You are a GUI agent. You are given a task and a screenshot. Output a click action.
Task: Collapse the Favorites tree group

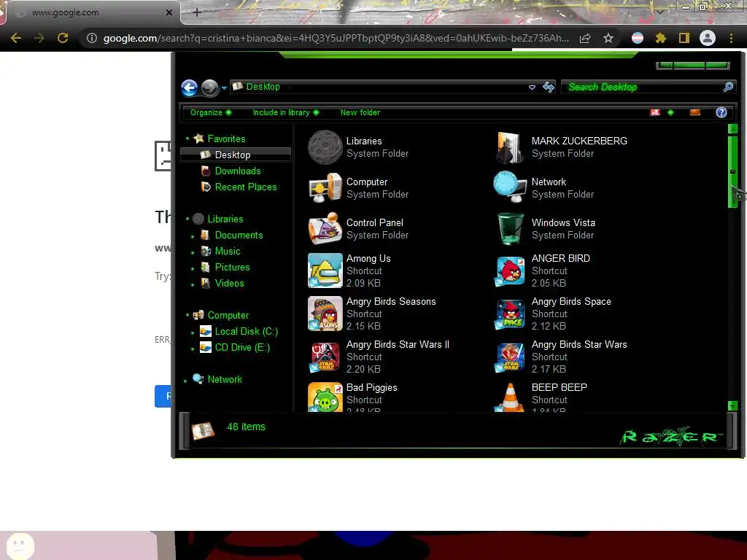pyautogui.click(x=187, y=139)
